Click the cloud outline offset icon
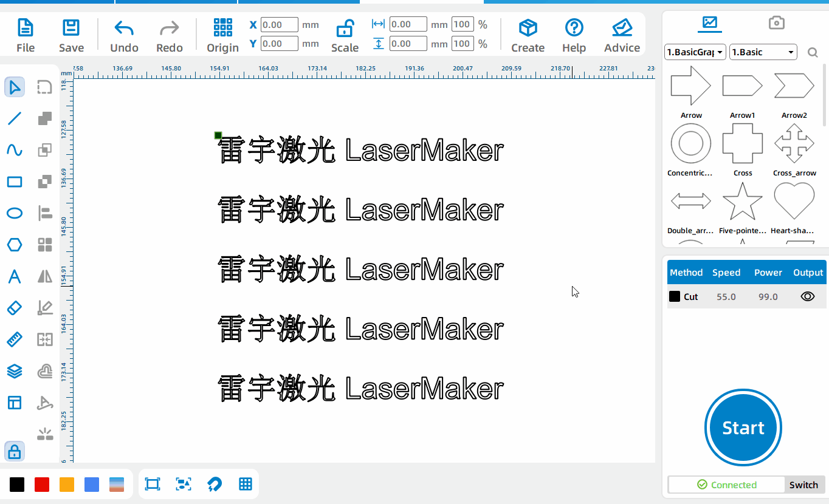This screenshot has width=829, height=504. pyautogui.click(x=44, y=371)
